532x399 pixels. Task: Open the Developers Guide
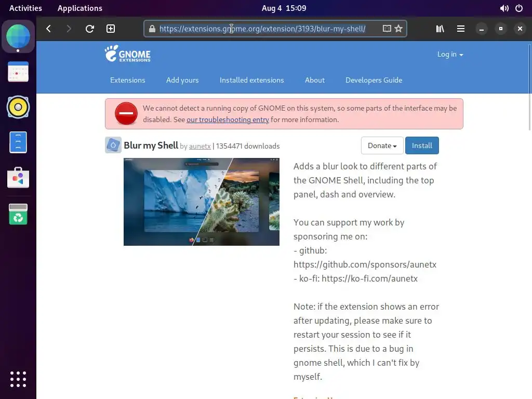374,80
